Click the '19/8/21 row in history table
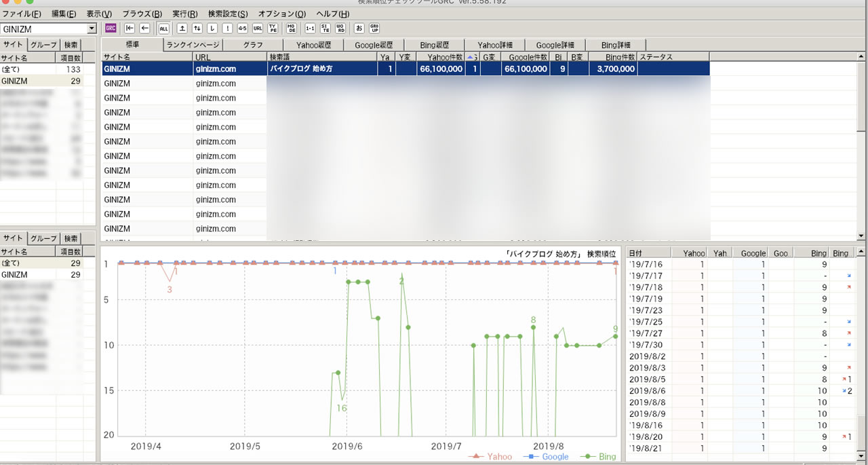Viewport: 868px width, 465px height. pos(741,448)
